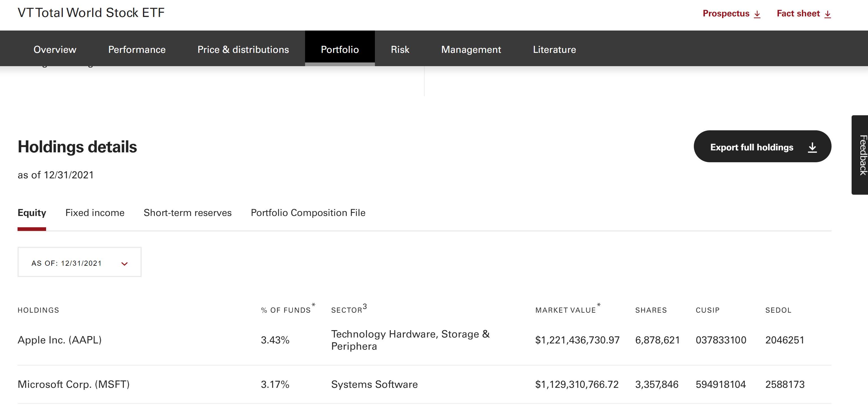The image size is (868, 411).
Task: Click Apple shares count 6,878,621
Action: 657,340
